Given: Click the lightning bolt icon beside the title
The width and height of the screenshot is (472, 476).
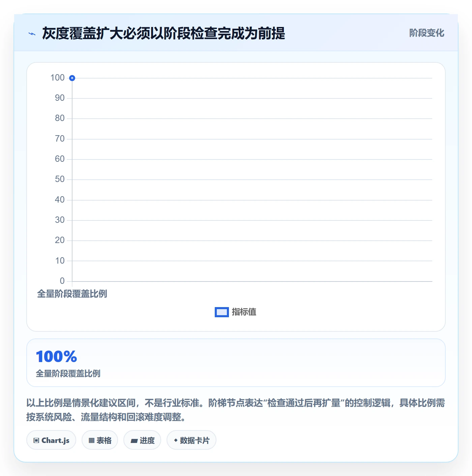Looking at the screenshot, I should [32, 34].
